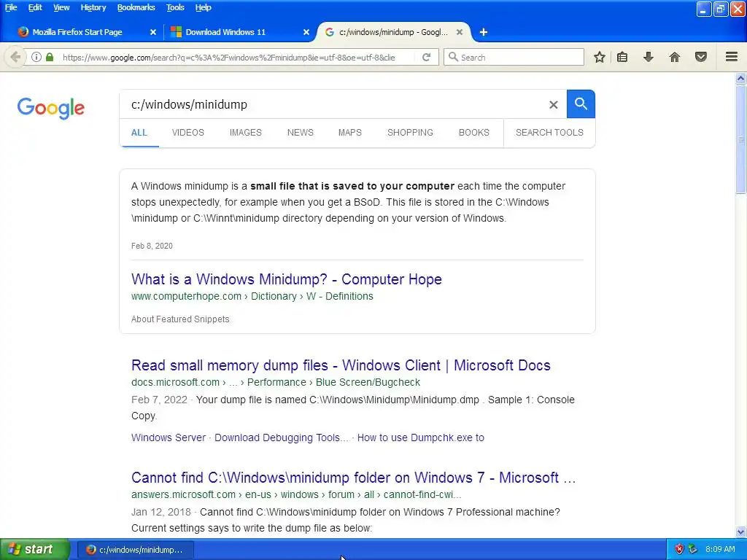The image size is (747, 560).
Task: Click the green padlock security icon
Action: 50,57
